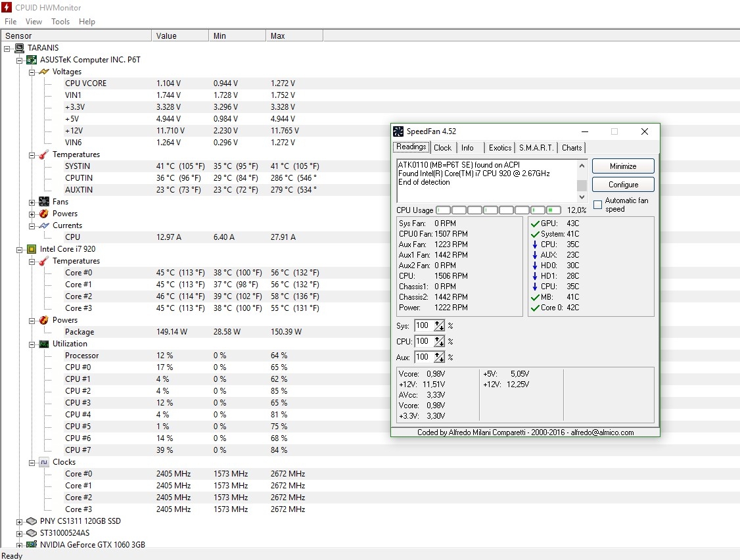Click the Voltages lightning icon

44,71
